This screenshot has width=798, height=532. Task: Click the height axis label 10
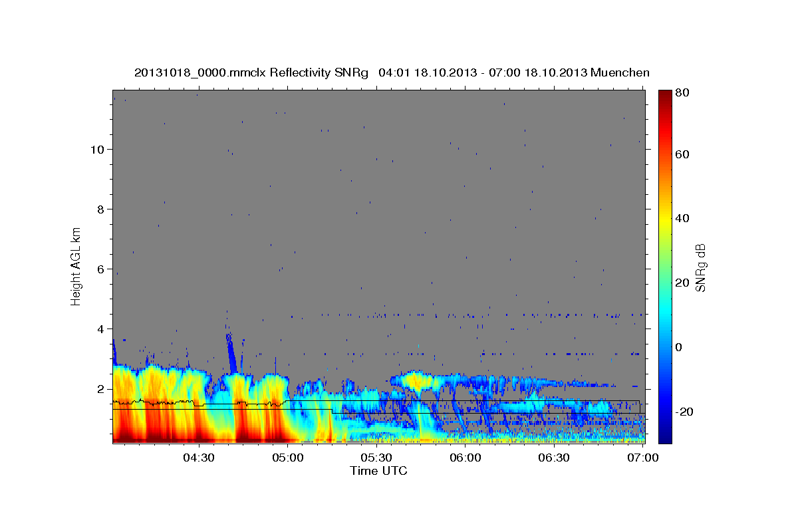[96, 149]
